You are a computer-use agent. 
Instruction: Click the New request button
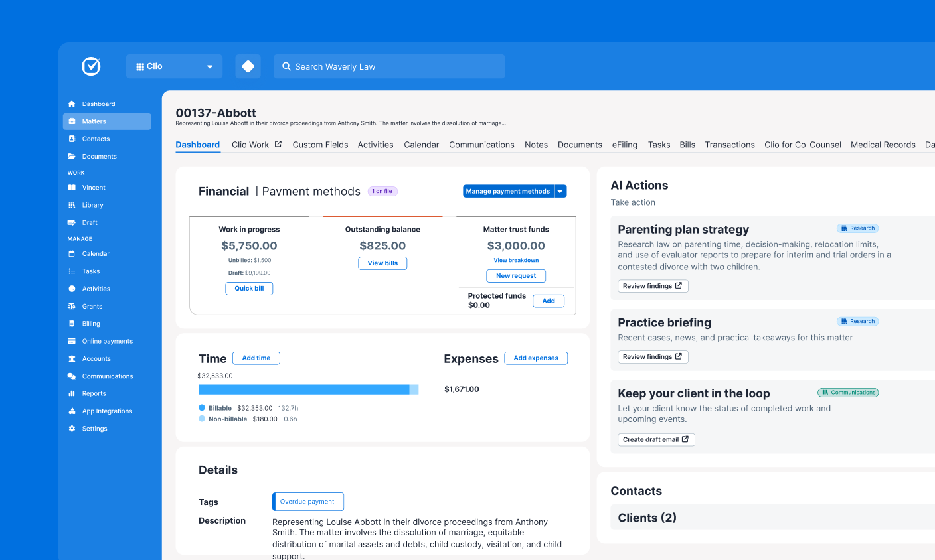pyautogui.click(x=516, y=276)
